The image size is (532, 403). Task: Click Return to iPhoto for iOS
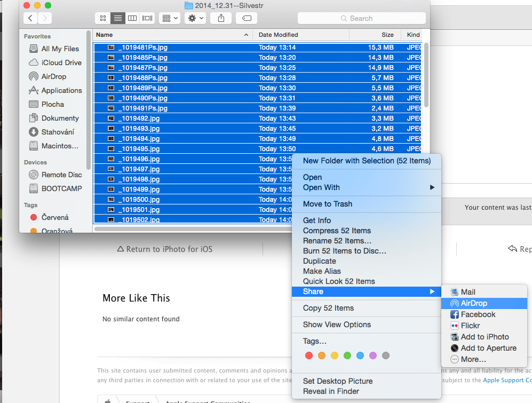pyautogui.click(x=165, y=249)
